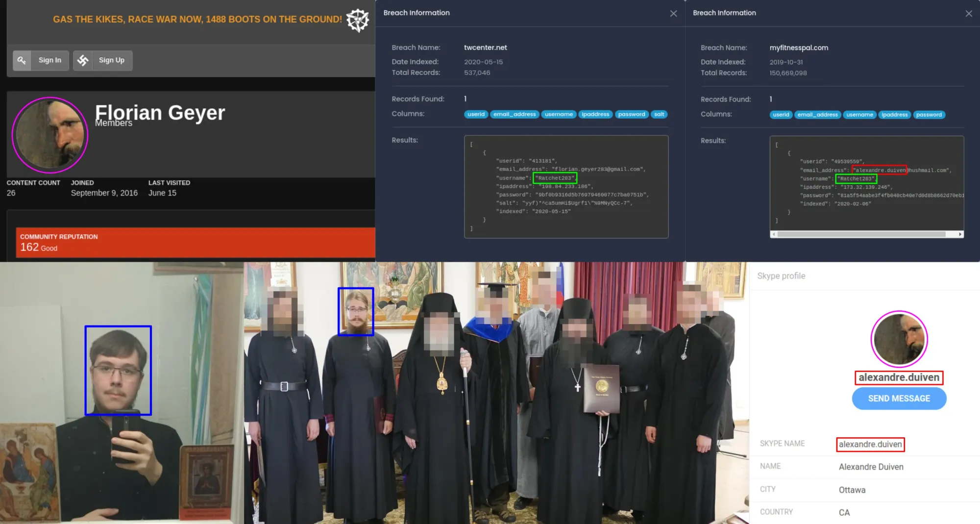Click the Ottawa city entry in the Skype profile
Viewport: 980px width, 524px height.
tap(852, 489)
